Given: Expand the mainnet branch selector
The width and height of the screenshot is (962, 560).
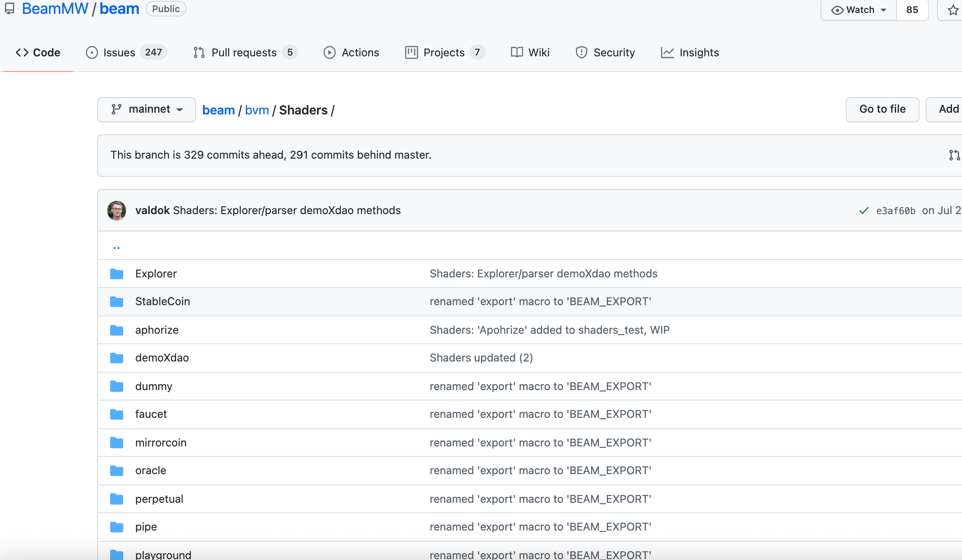Looking at the screenshot, I should 147,109.
